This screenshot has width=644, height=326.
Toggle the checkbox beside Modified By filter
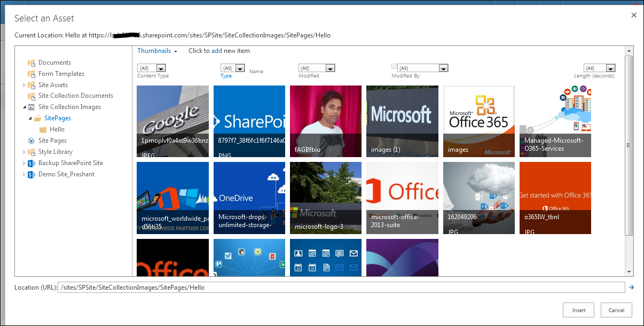point(394,67)
